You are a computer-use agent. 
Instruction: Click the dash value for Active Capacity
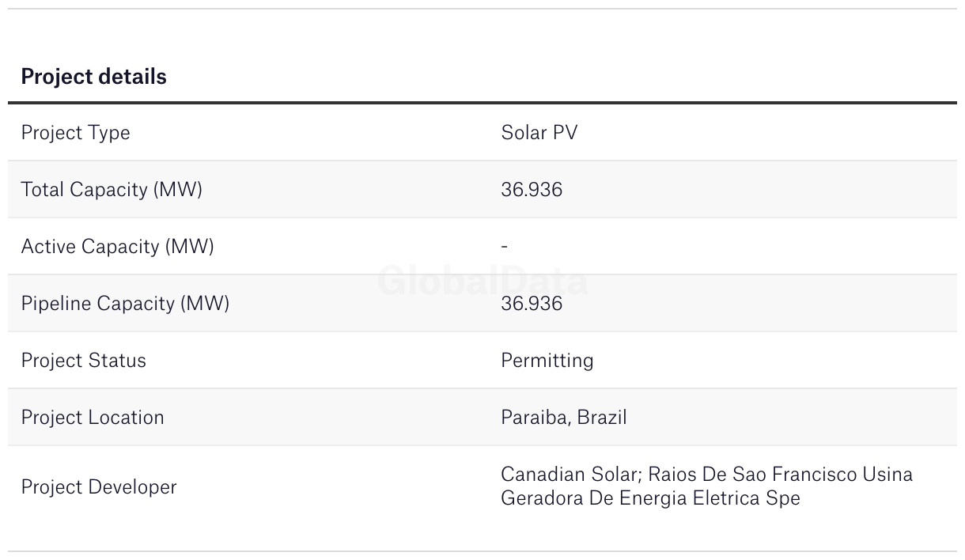[505, 247]
